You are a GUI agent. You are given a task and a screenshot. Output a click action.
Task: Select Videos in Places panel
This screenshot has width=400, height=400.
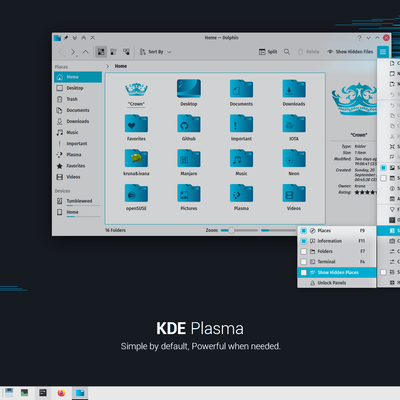(78, 177)
